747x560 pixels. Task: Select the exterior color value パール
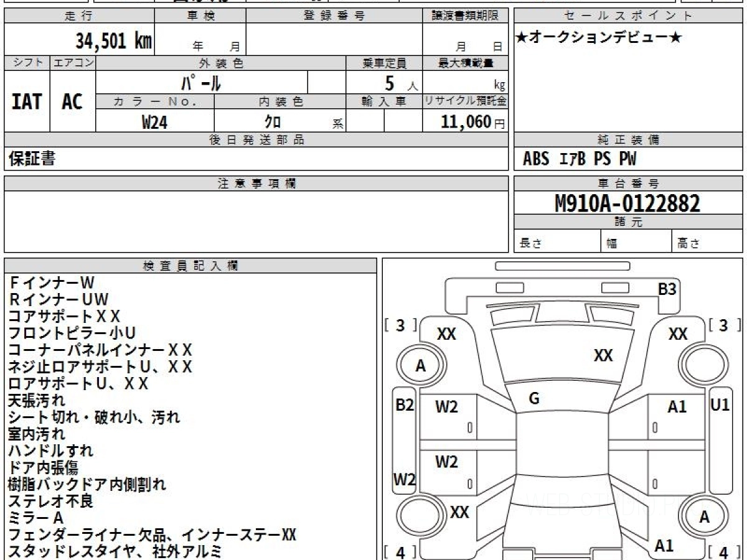[x=200, y=82]
